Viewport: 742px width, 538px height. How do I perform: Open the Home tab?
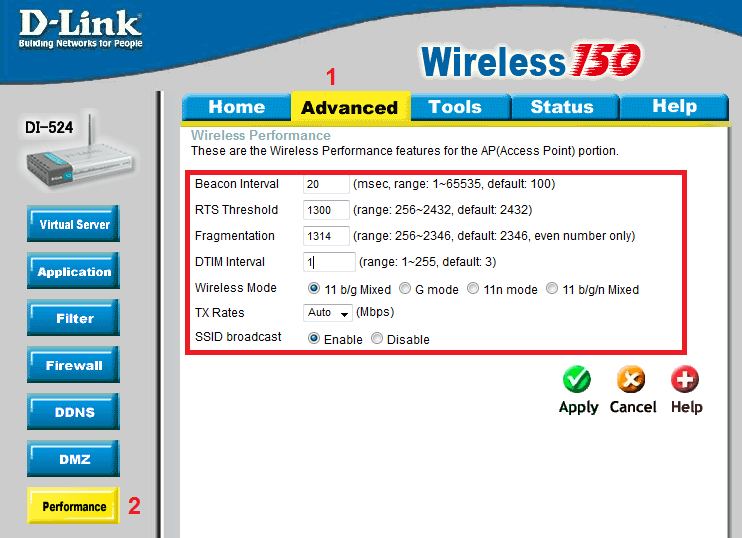[x=236, y=107]
